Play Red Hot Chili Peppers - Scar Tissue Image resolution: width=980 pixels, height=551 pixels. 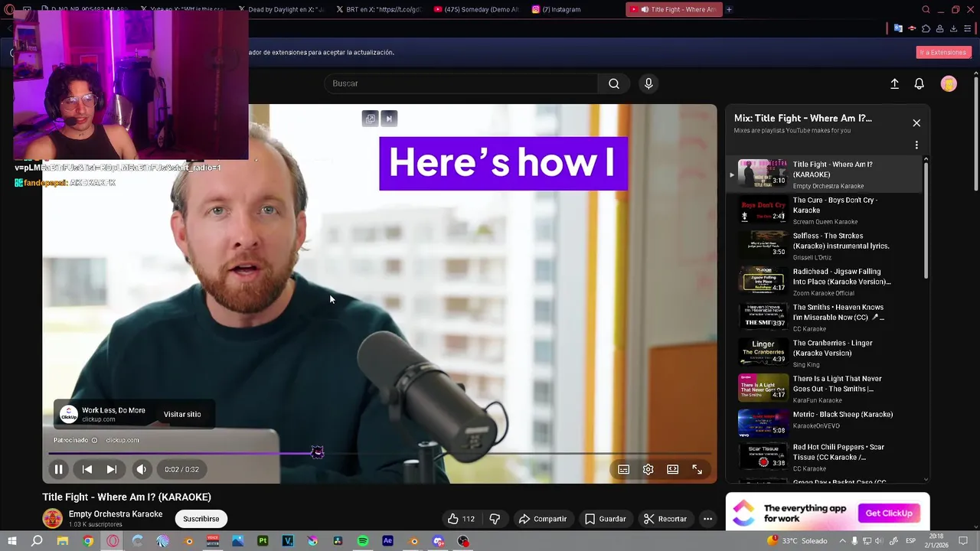coord(825,457)
